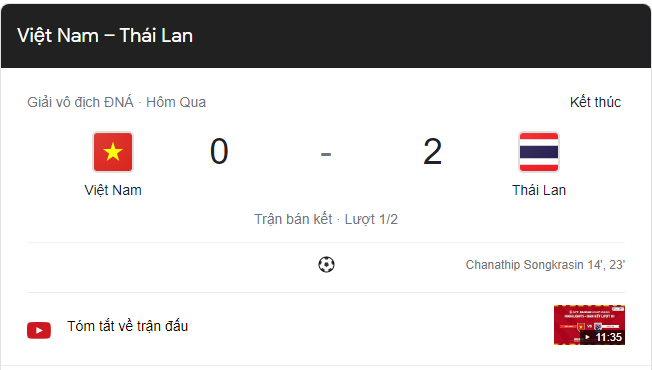The image size is (652, 370).
Task: Click the 'Trận bán kết' stage label
Action: 293,219
